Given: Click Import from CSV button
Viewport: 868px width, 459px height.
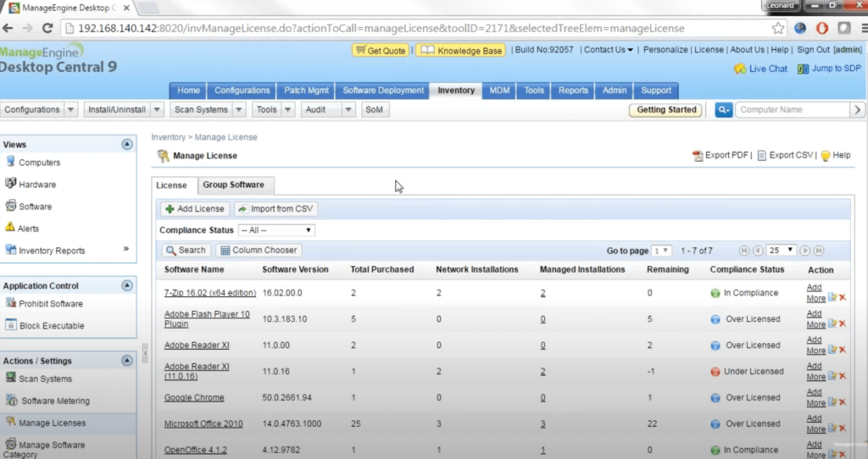Looking at the screenshot, I should 275,209.
